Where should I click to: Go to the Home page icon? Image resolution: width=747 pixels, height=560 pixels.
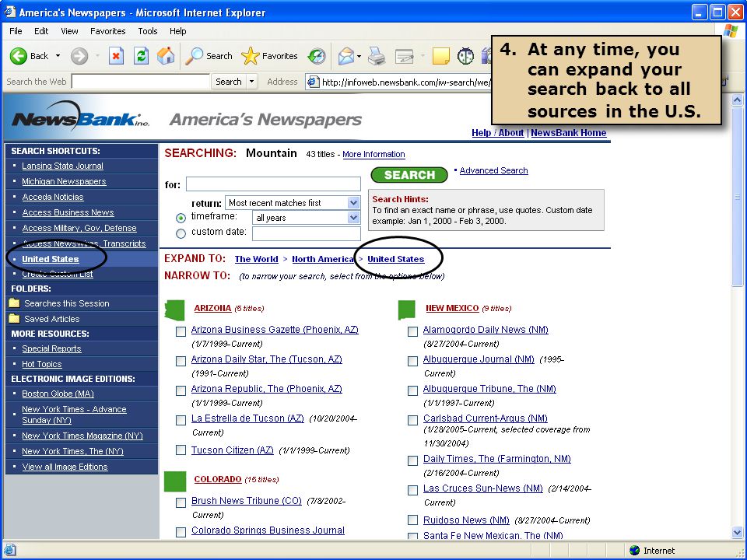tap(166, 56)
